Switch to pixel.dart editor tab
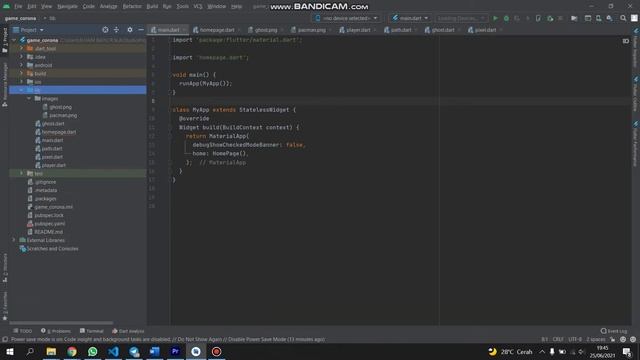The width and height of the screenshot is (640, 360). (x=484, y=30)
